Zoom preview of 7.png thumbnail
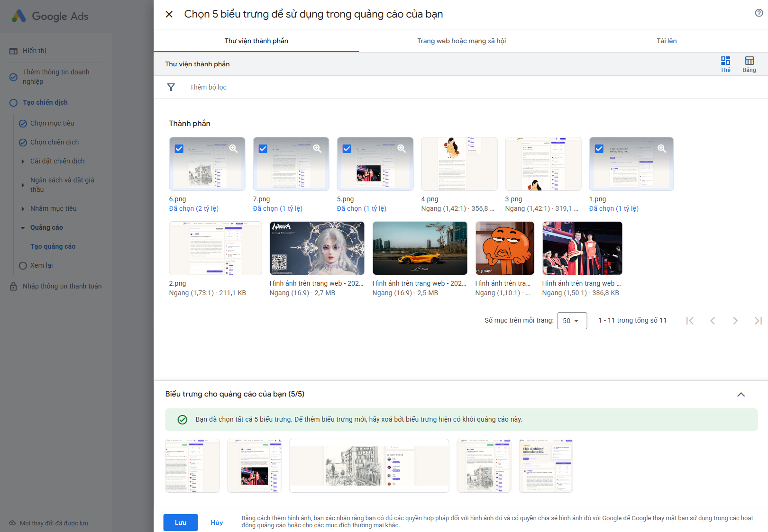The image size is (768, 532). [x=317, y=148]
